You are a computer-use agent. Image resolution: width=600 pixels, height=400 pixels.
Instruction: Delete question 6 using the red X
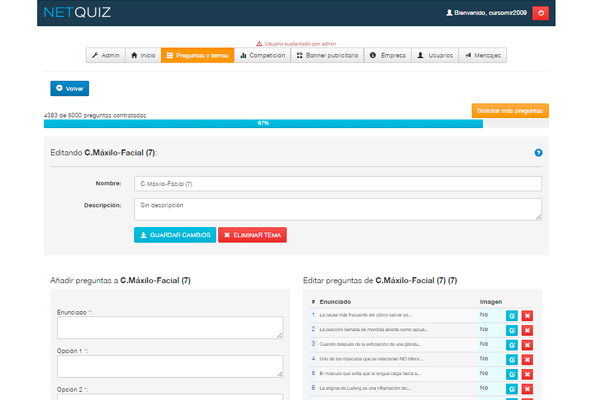527,387
